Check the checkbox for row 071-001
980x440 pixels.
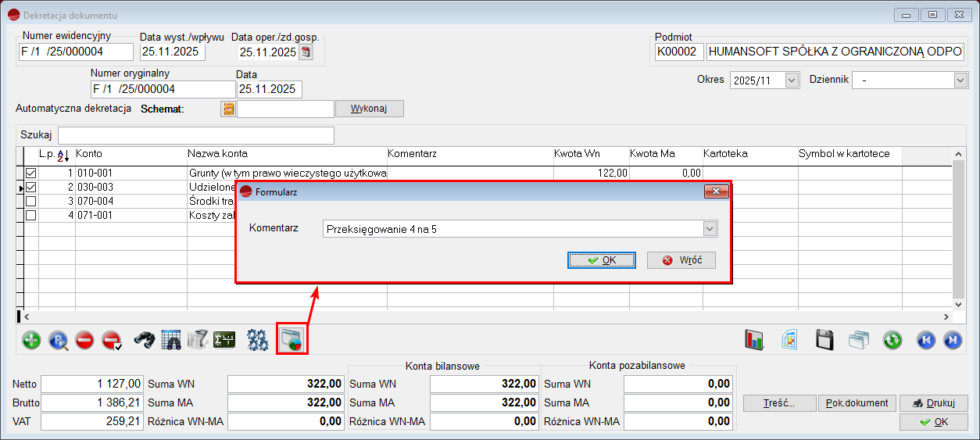click(31, 215)
